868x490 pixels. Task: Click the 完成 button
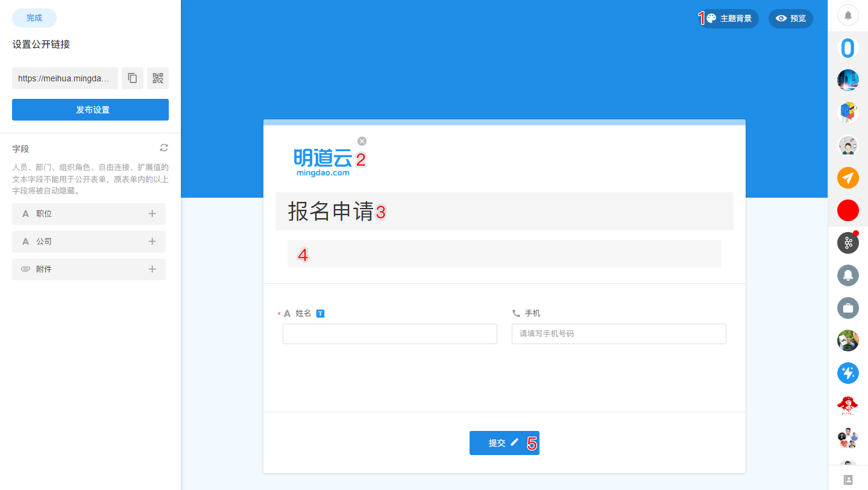[34, 18]
